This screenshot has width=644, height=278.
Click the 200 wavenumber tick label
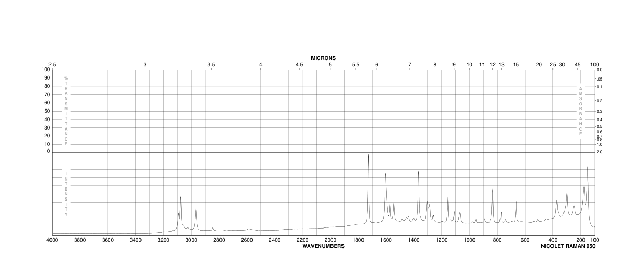tap(581, 240)
